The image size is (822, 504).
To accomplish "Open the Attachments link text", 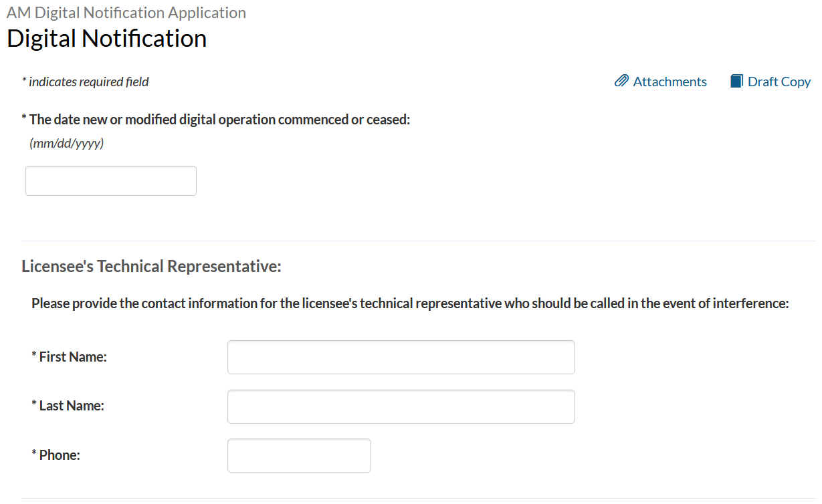I will pyautogui.click(x=670, y=82).
